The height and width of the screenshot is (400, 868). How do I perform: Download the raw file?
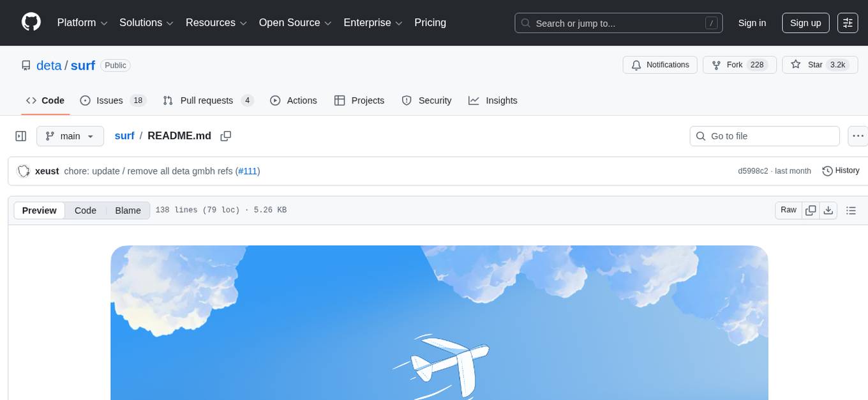(828, 210)
